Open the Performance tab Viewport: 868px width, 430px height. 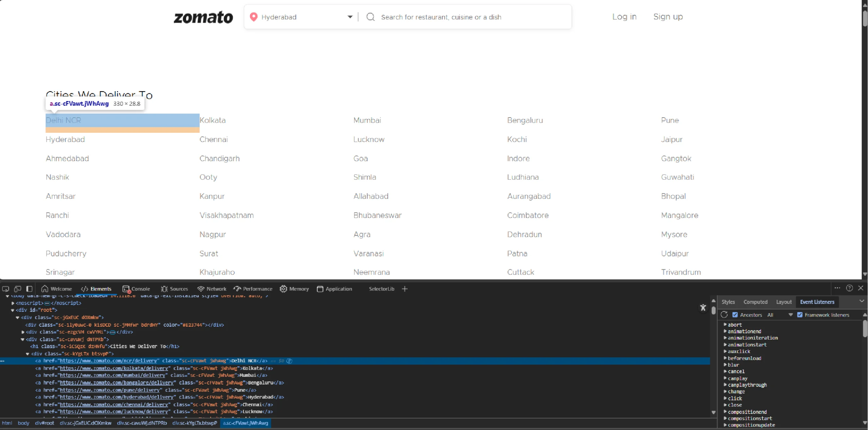(253, 289)
